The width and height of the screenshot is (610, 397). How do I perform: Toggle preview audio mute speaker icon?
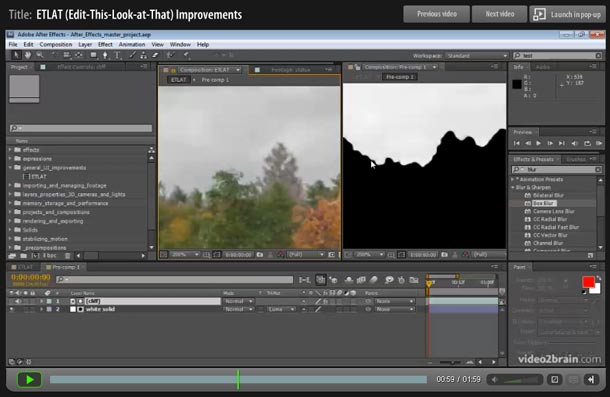click(x=575, y=143)
